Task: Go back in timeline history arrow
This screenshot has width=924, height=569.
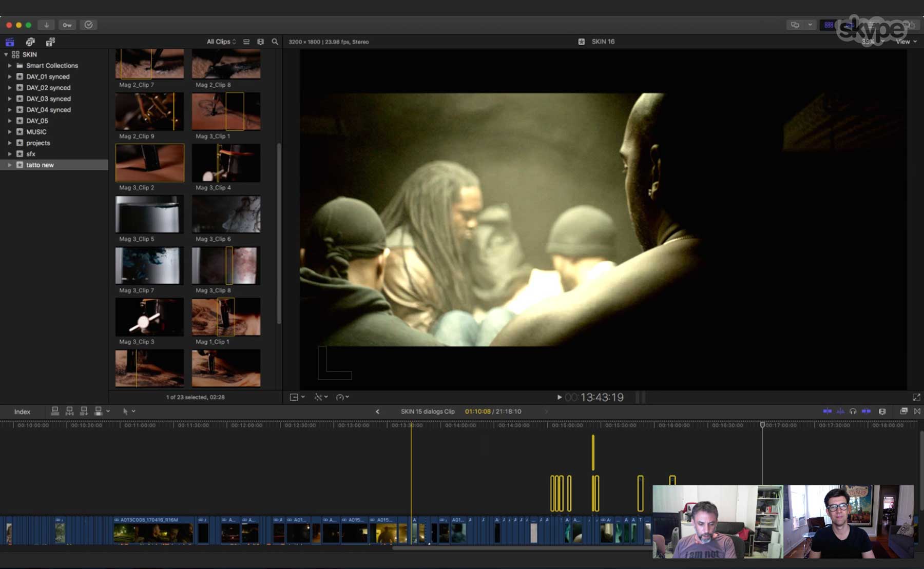Action: tap(377, 411)
